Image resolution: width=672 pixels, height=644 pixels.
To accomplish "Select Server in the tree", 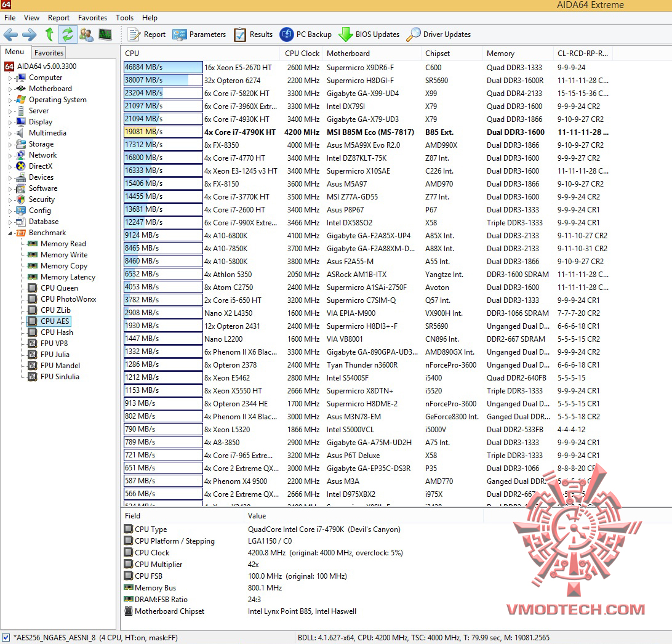I will [x=39, y=111].
